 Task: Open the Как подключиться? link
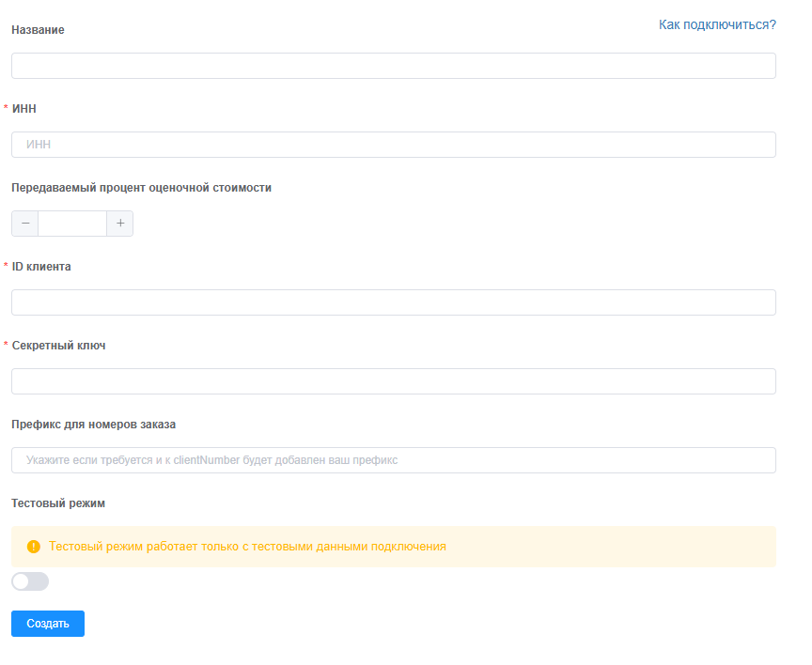[717, 24]
